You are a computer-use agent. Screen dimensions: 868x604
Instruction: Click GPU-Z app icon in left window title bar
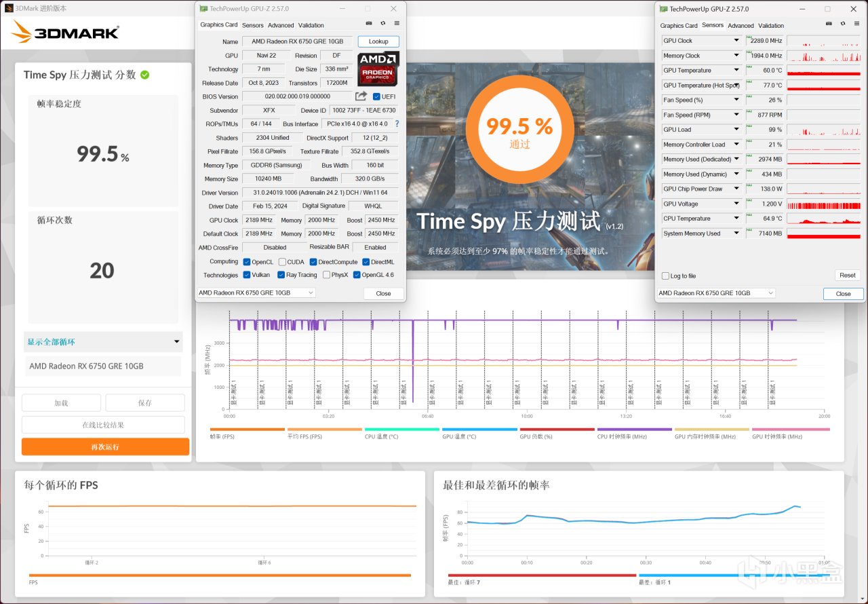click(x=203, y=8)
